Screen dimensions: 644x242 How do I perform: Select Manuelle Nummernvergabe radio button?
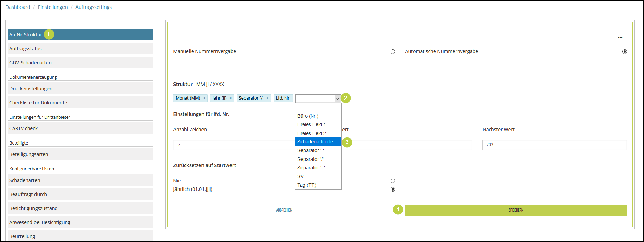393,52
